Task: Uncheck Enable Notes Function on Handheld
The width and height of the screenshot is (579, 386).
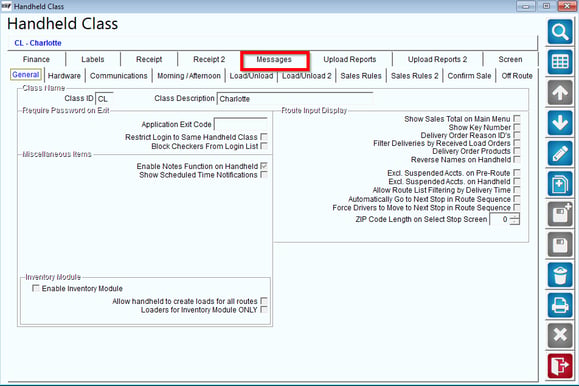Action: point(264,166)
